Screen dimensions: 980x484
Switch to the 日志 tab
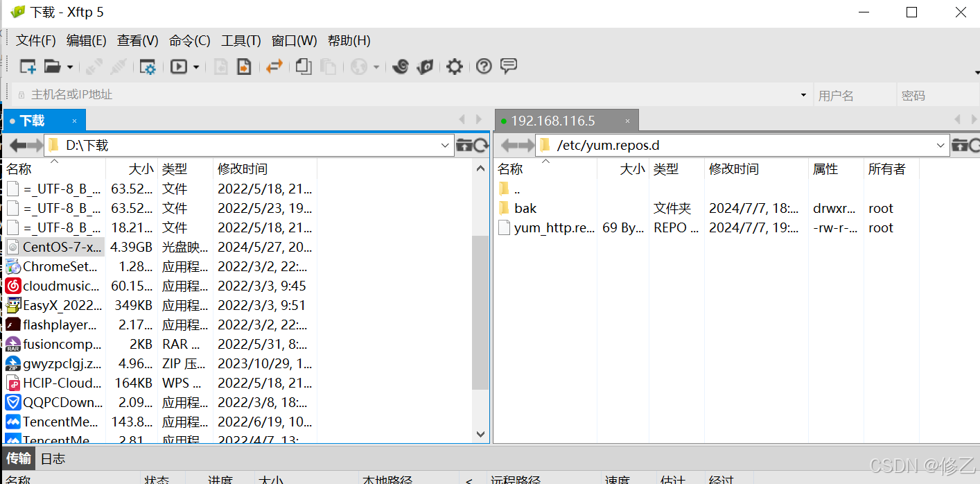tap(53, 458)
